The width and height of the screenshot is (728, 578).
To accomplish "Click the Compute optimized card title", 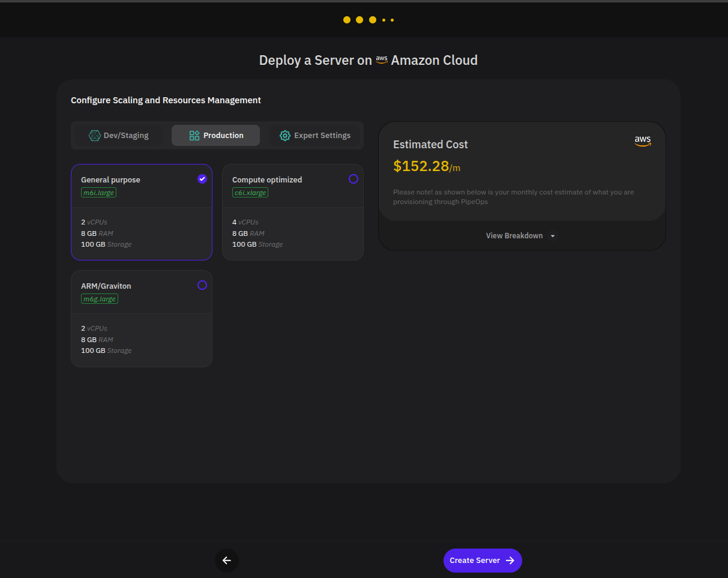I will click(x=267, y=180).
